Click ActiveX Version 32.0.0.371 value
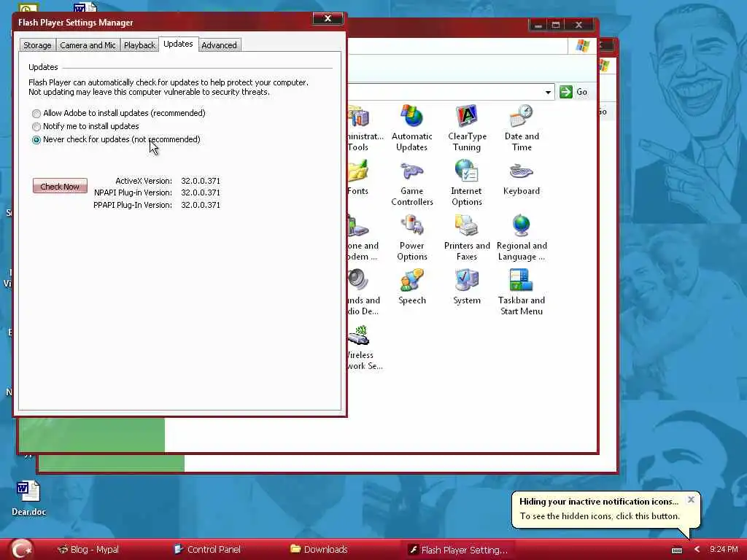The image size is (747, 560). [x=201, y=181]
